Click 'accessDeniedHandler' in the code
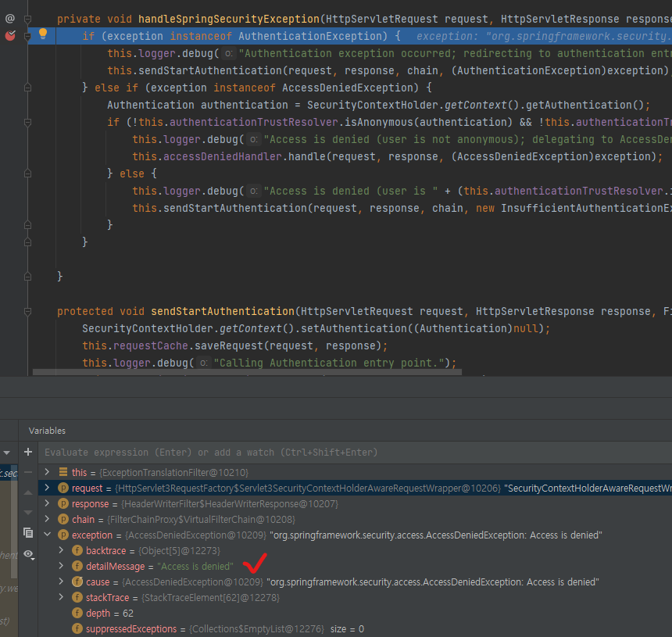This screenshot has width=672, height=637. pos(223,156)
